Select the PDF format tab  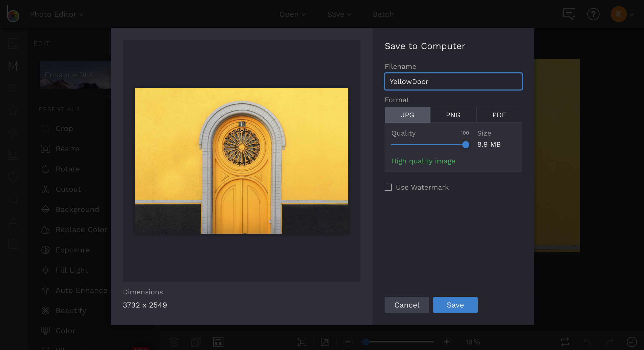coord(499,115)
